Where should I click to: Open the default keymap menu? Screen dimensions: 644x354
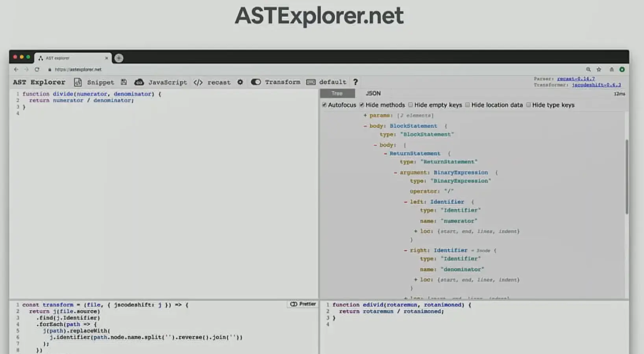pos(333,82)
